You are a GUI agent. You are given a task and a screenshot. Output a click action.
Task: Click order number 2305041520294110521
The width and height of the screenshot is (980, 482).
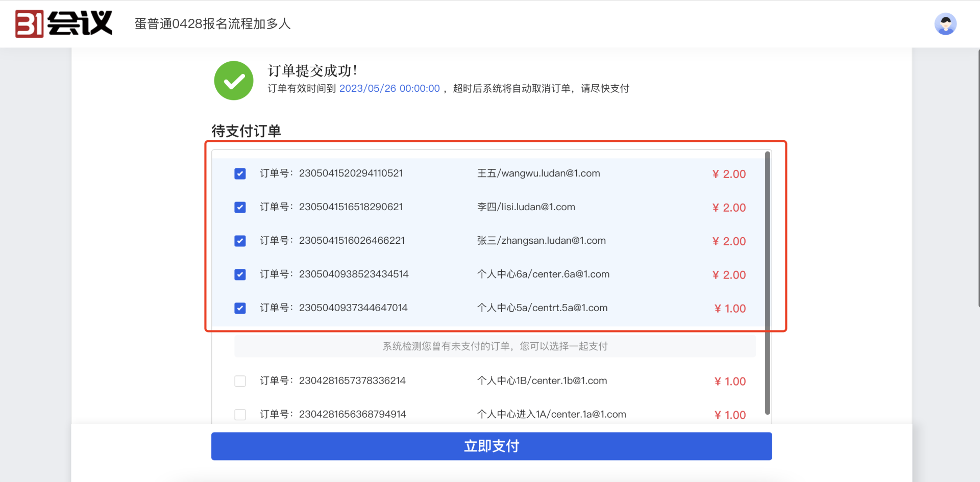(x=351, y=173)
